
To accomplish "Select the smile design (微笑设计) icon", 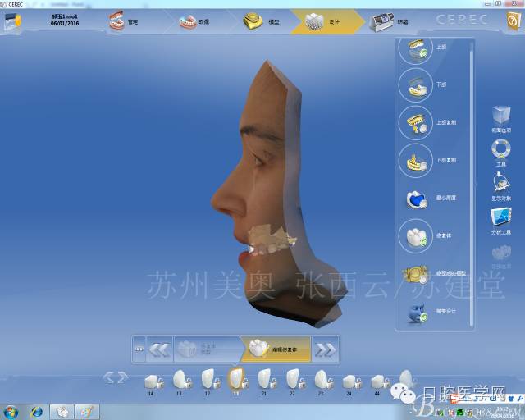I will (415, 312).
